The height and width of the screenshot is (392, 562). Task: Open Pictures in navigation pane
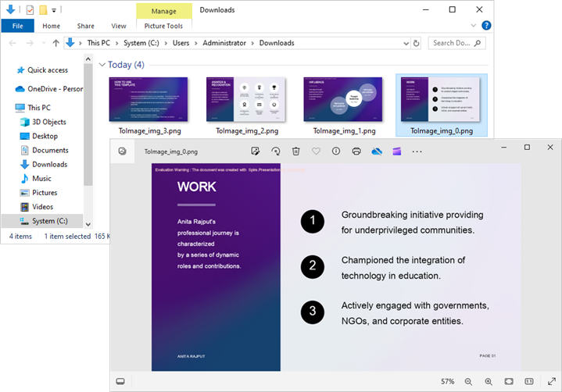click(x=39, y=193)
